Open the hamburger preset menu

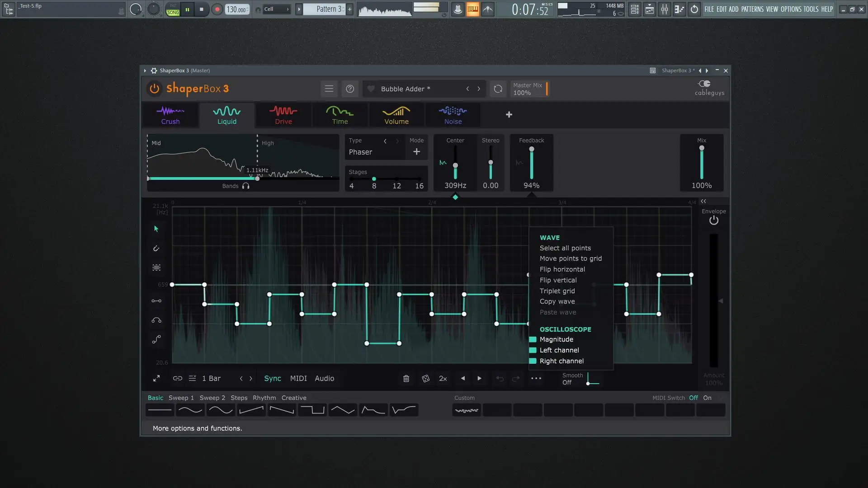329,89
